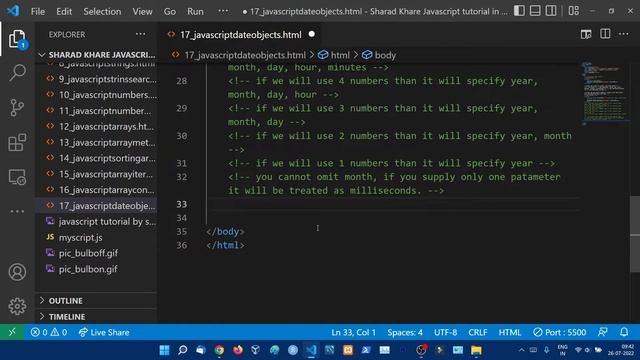
Task: Collapse the SHARAD KHARE JAVASCRI... folder section
Action: (x=97, y=55)
